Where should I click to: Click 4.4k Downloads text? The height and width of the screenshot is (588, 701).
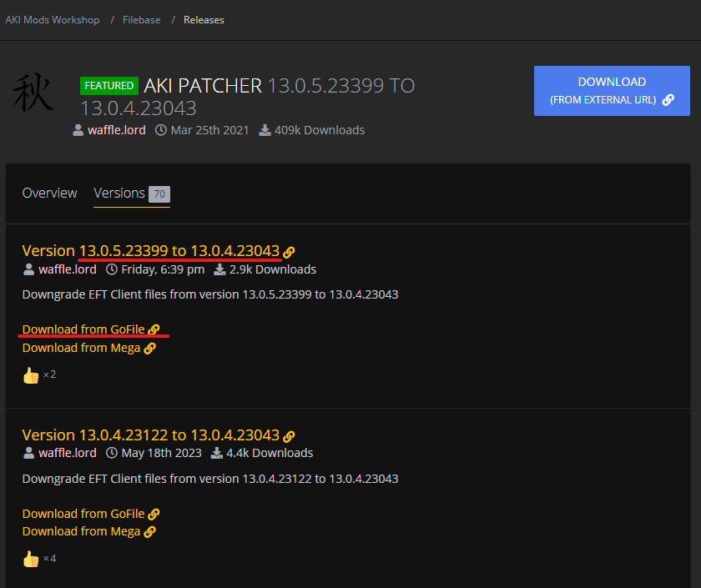pyautogui.click(x=270, y=453)
